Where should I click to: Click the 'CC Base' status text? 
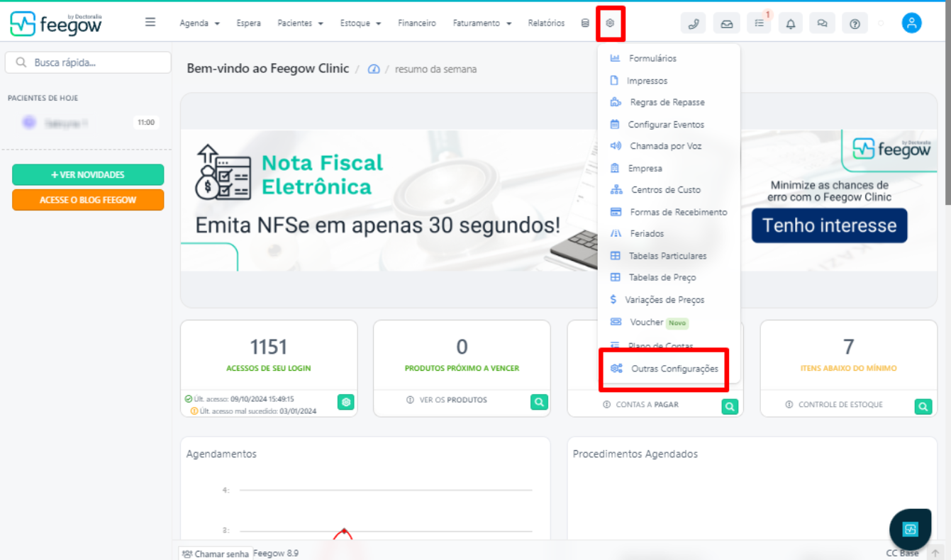coord(902,553)
